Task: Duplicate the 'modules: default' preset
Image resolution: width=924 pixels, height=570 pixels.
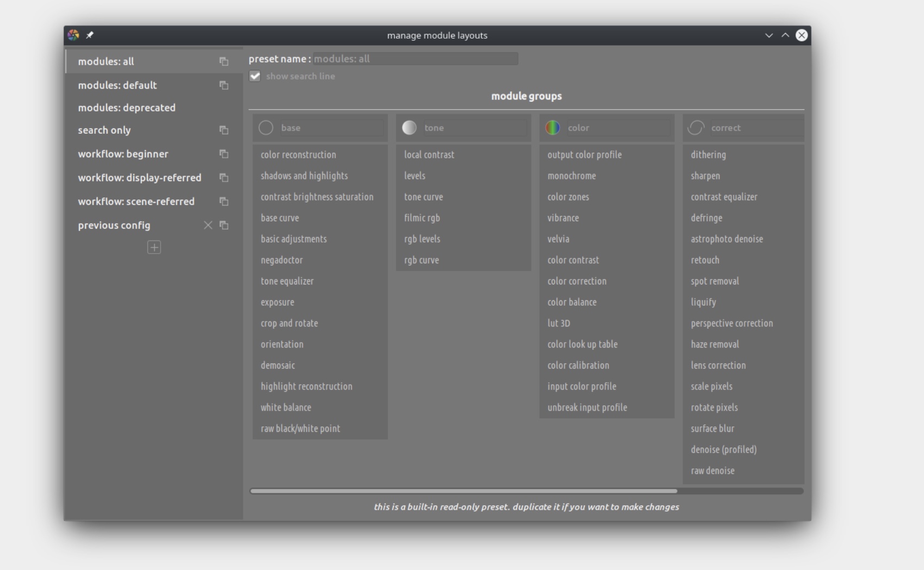Action: point(224,85)
